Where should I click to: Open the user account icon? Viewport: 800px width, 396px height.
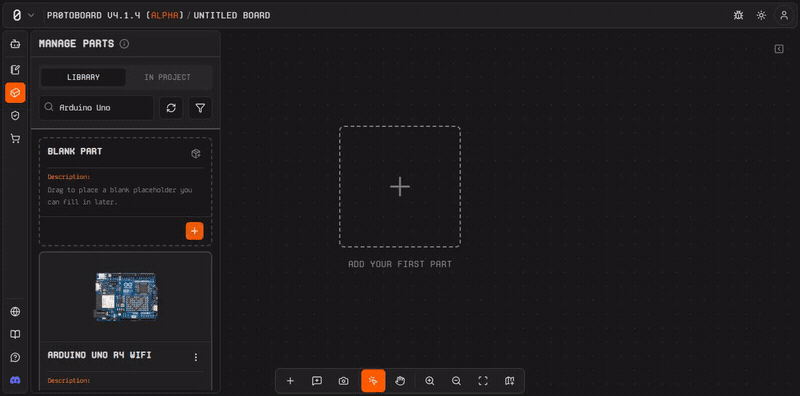click(784, 15)
